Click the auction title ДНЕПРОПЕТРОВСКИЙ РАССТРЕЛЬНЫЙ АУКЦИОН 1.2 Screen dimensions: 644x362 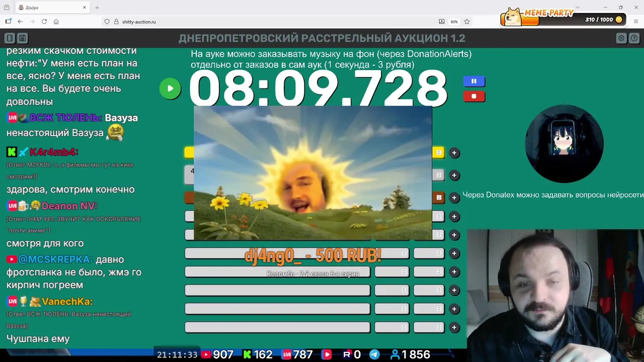click(x=322, y=38)
